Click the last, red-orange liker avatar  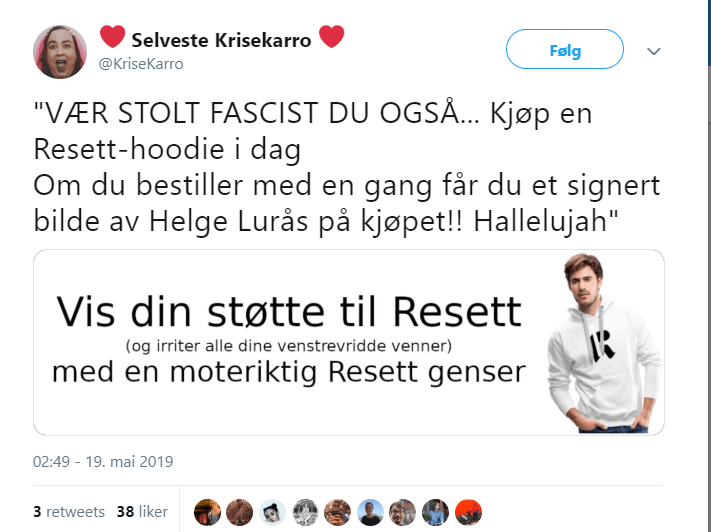(x=468, y=512)
